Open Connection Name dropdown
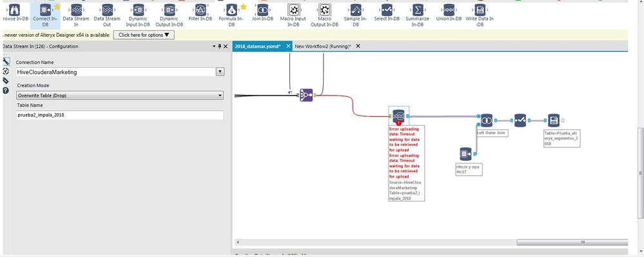644x257 pixels. [220, 72]
